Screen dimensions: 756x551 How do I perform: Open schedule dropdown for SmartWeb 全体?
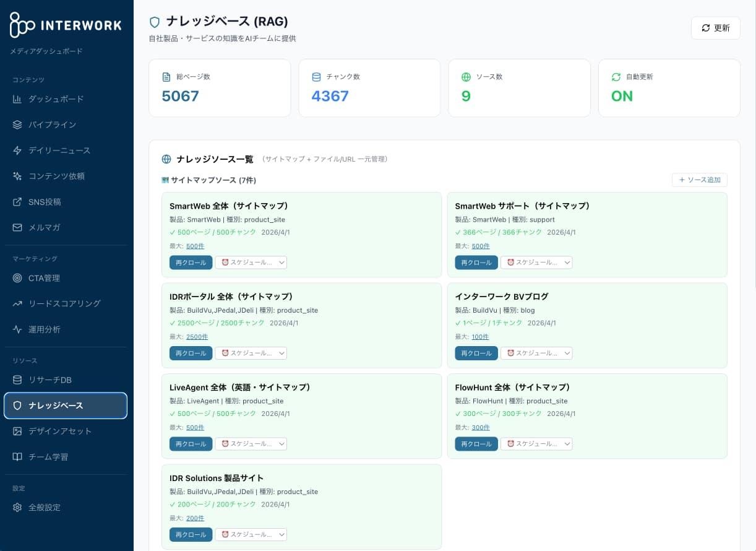point(251,262)
